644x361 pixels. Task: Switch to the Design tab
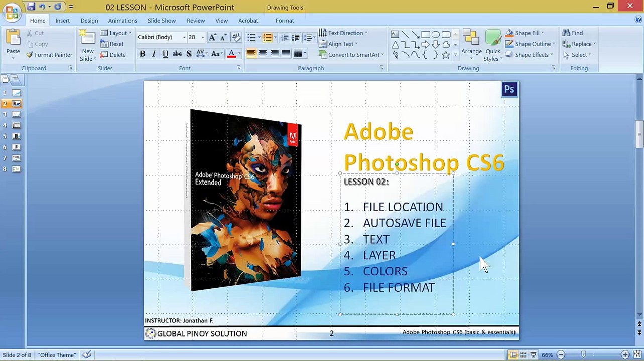(x=89, y=21)
